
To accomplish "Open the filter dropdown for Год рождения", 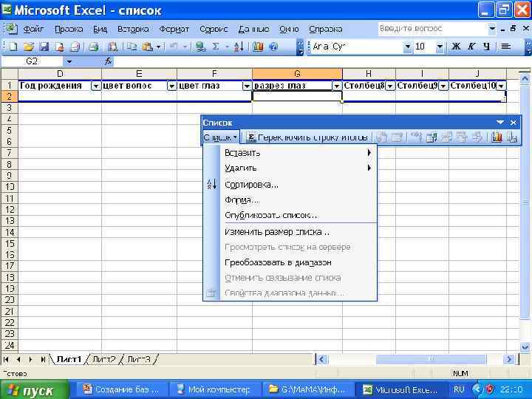I will click(x=95, y=86).
